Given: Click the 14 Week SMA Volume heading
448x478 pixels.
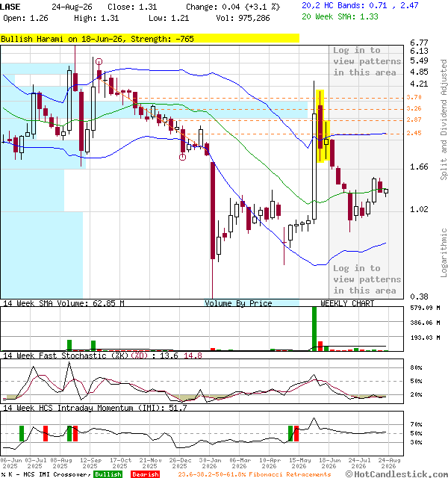Looking at the screenshot, I should pos(63,303).
